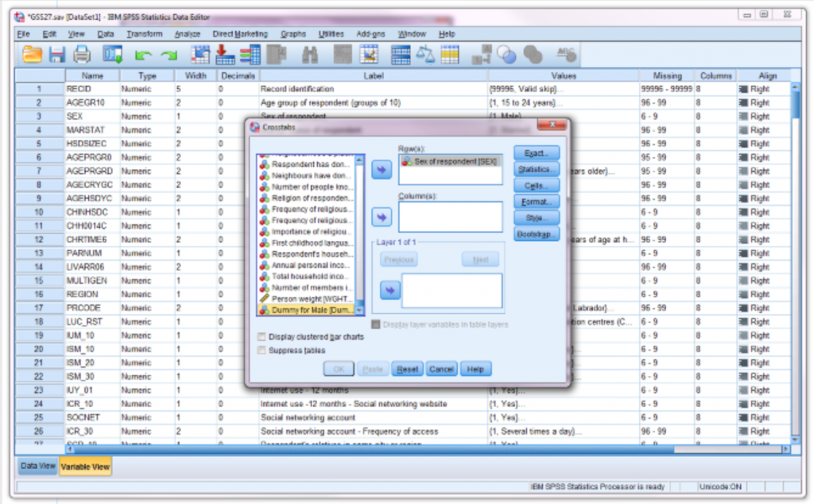Move selected variable into Layer arrow
This screenshot has height=504, width=814.
coord(390,290)
